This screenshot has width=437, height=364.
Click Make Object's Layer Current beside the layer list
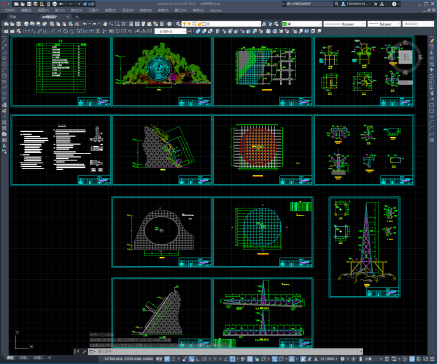click(x=264, y=24)
